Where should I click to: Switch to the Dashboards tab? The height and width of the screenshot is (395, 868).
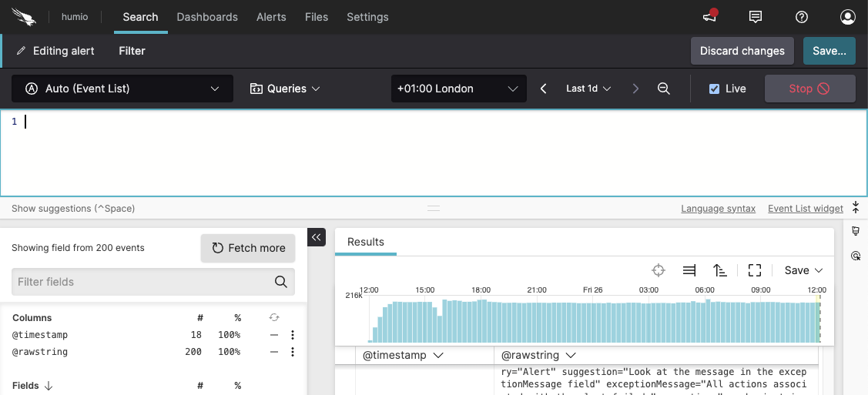(x=207, y=17)
